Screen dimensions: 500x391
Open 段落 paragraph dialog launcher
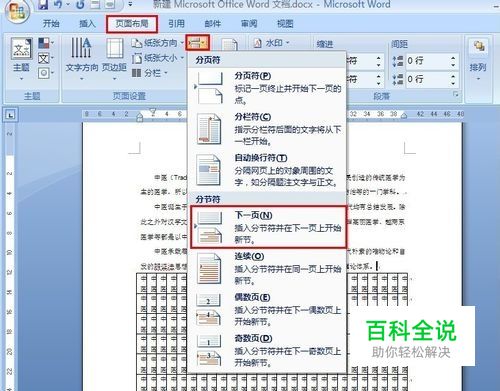[456, 95]
